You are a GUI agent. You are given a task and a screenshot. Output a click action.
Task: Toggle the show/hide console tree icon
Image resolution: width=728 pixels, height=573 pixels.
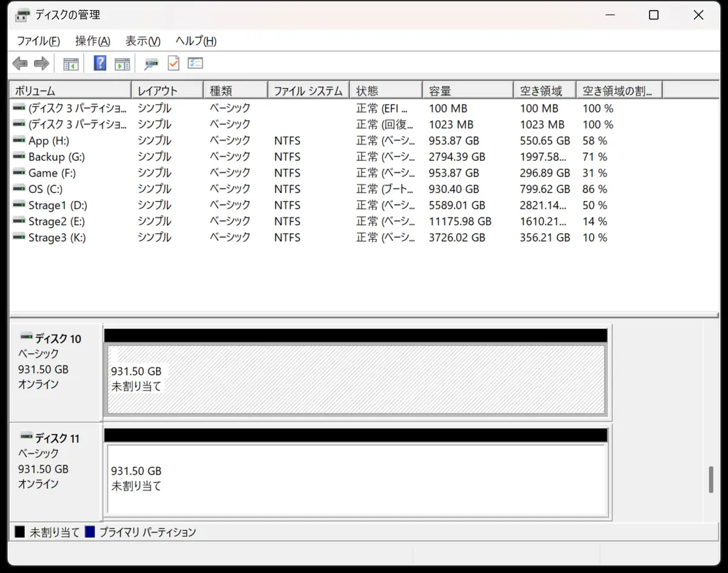click(x=71, y=63)
